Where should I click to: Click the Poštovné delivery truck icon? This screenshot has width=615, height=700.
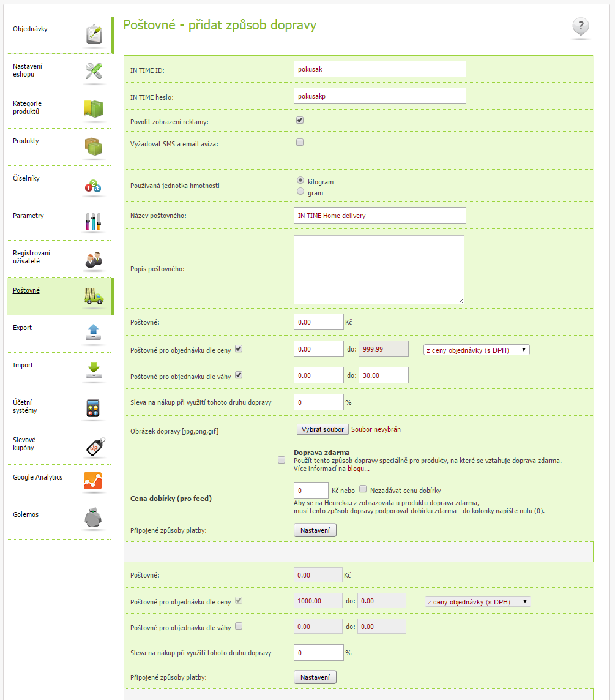click(x=94, y=296)
